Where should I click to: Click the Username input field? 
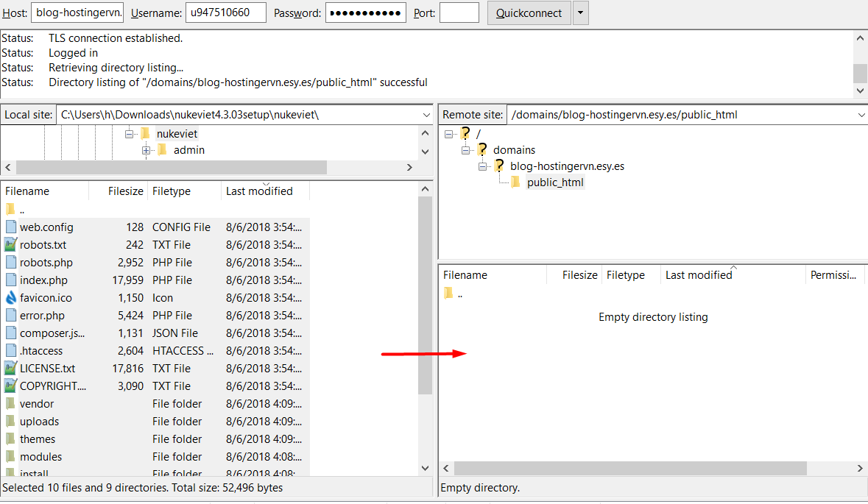tap(226, 13)
